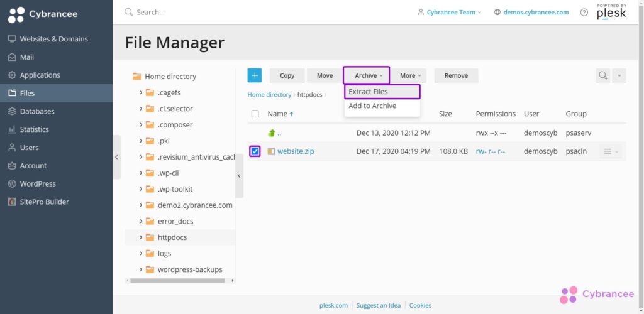The height and width of the screenshot is (314, 644).
Task: Open the Archive dropdown button
Action: pos(367,75)
